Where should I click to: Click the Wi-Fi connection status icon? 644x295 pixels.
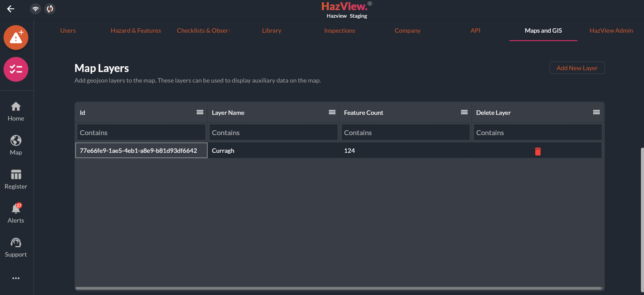pos(36,9)
